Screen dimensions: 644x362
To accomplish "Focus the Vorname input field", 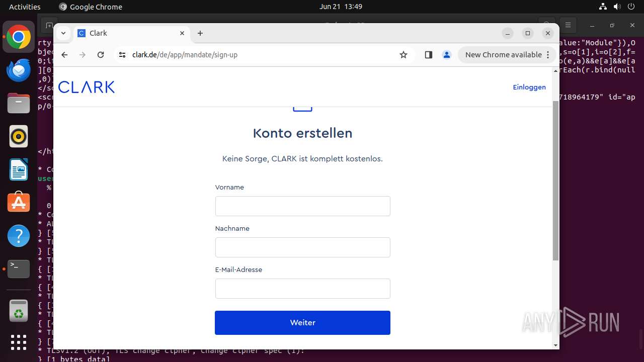I will tap(303, 206).
